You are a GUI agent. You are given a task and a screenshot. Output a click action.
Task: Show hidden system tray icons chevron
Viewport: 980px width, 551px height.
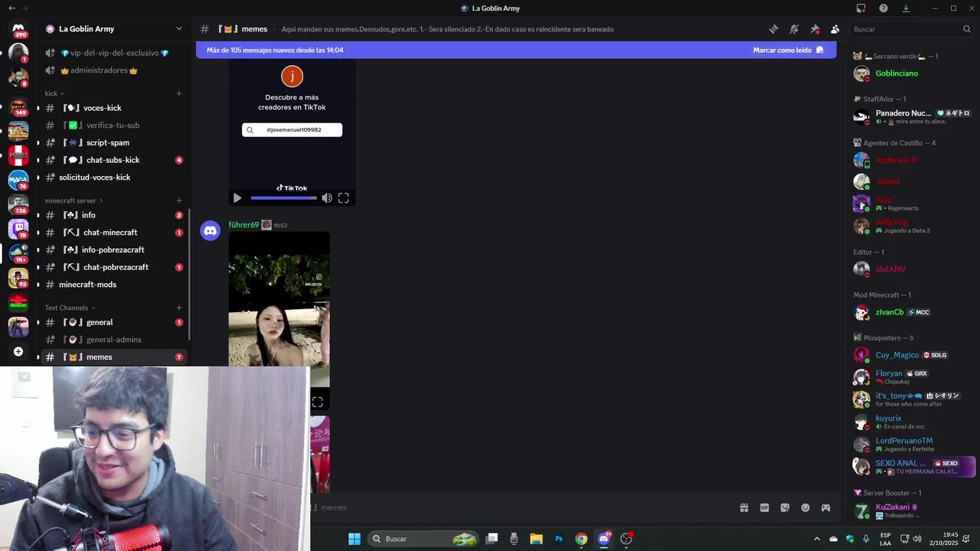point(817,539)
